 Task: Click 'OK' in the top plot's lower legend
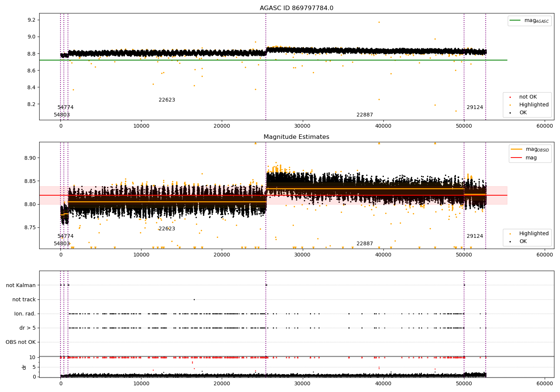pyautogui.click(x=523, y=113)
